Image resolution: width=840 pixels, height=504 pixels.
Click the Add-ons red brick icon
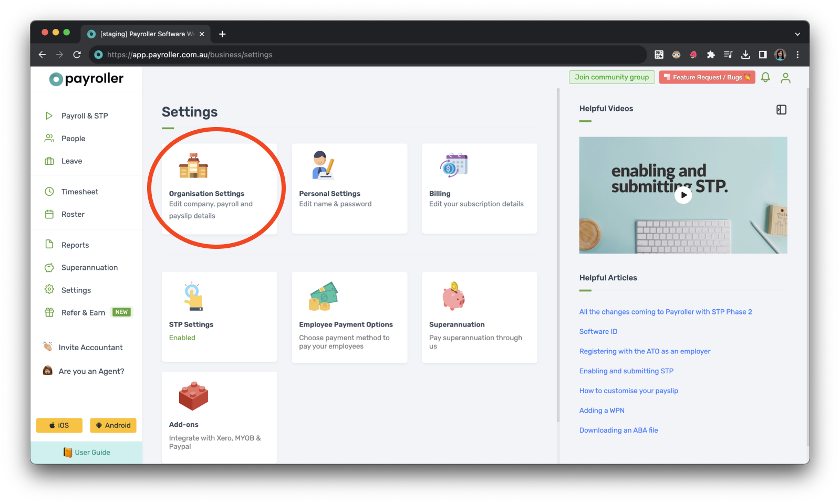pos(193,396)
